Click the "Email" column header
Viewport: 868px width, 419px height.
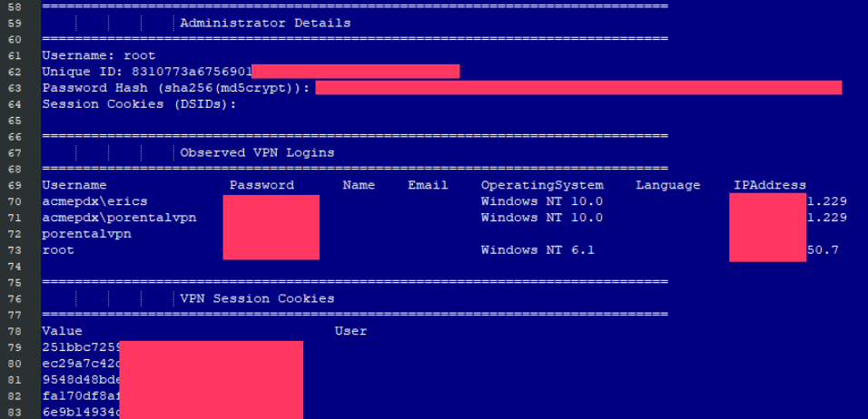(x=428, y=185)
